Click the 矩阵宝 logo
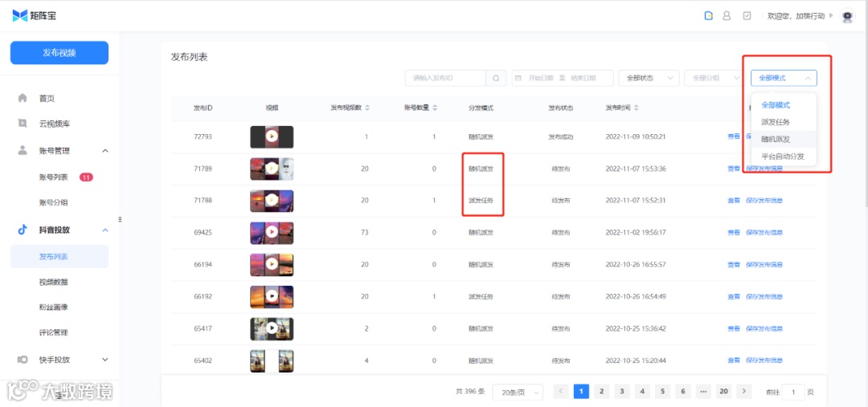This screenshot has width=868, height=407. (35, 15)
